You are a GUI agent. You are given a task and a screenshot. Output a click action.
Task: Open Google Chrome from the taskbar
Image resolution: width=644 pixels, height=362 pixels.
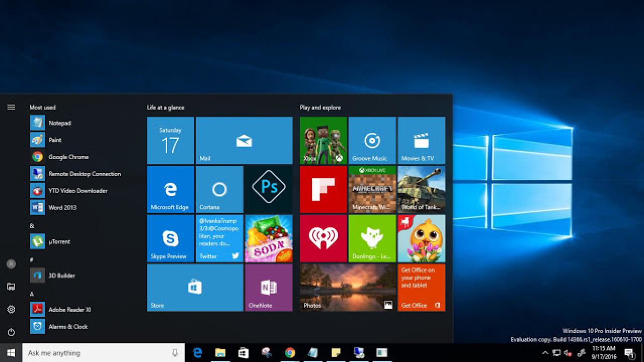click(290, 353)
